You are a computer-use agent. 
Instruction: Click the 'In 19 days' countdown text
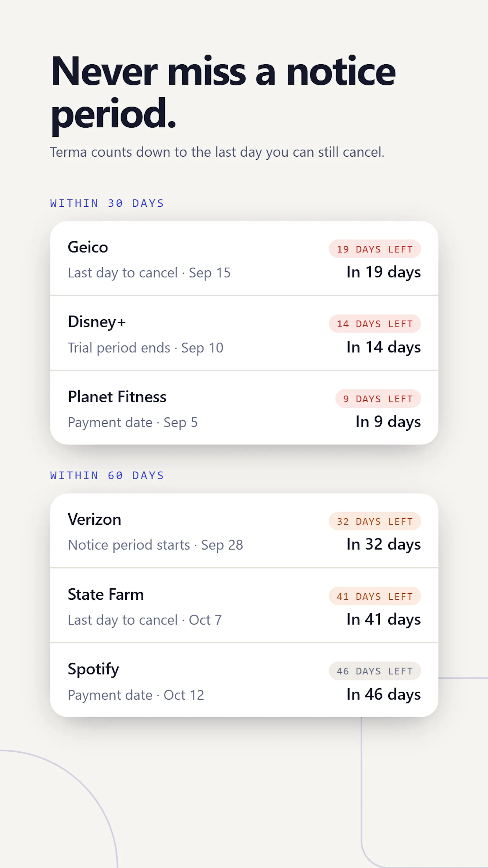[384, 272]
